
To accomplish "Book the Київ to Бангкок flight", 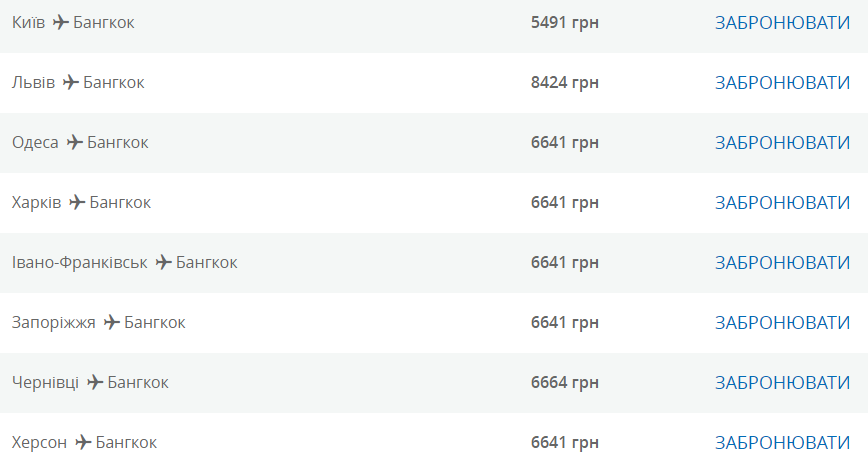I will (x=782, y=22).
